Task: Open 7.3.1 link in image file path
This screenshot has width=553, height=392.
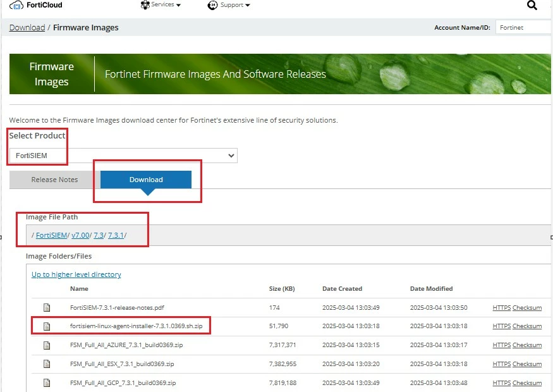Action: pyautogui.click(x=116, y=235)
